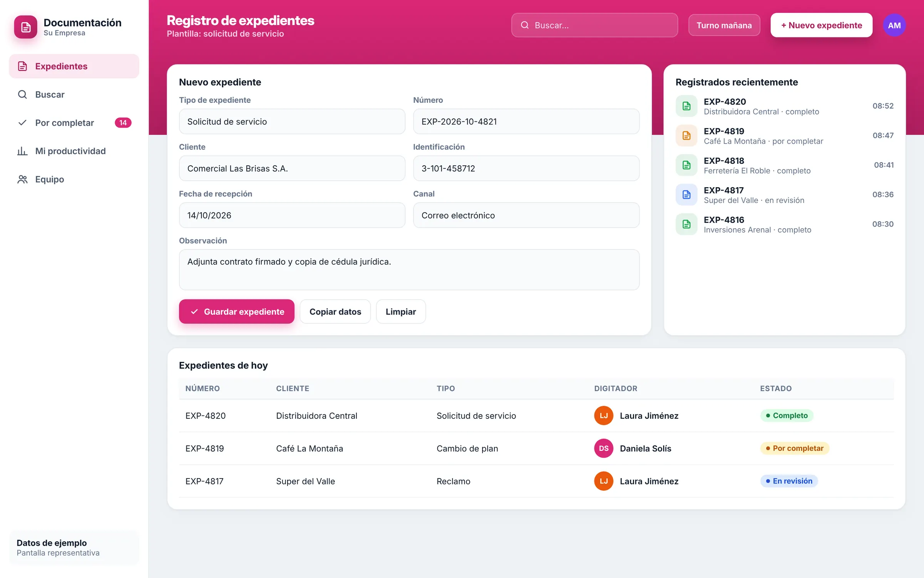Image resolution: width=924 pixels, height=578 pixels.
Task: Open Por completar in sidebar menu
Action: 74,123
